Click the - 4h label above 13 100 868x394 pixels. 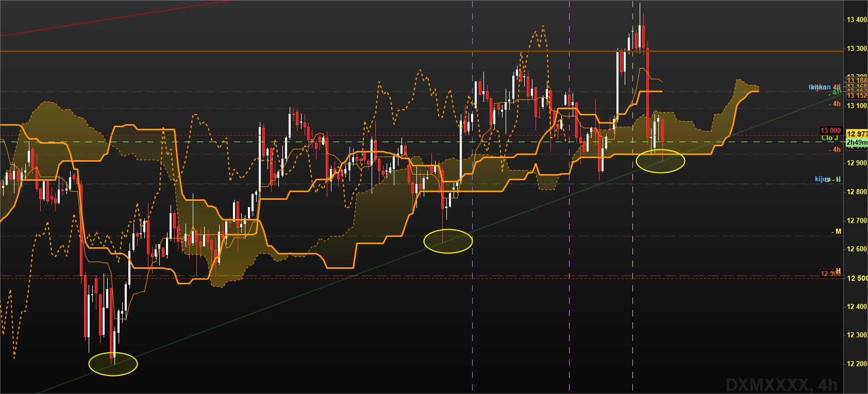pyautogui.click(x=835, y=104)
